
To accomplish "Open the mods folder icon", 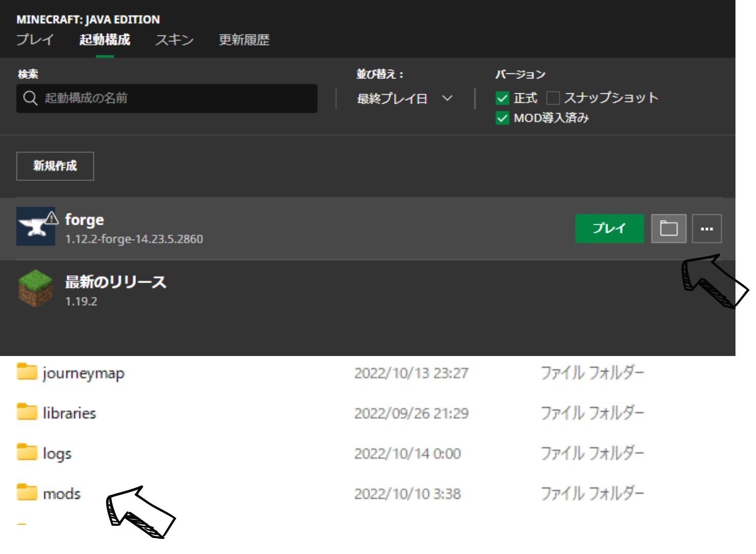I will (x=27, y=492).
